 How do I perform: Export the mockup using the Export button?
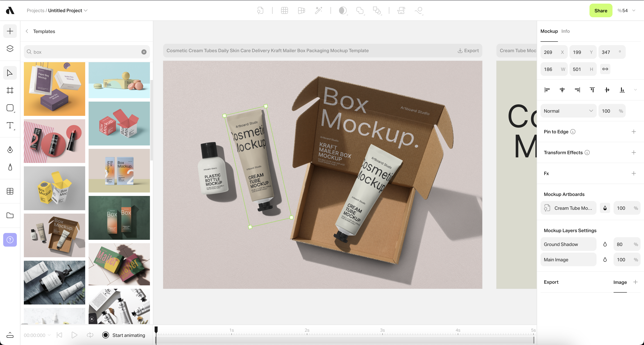point(468,50)
